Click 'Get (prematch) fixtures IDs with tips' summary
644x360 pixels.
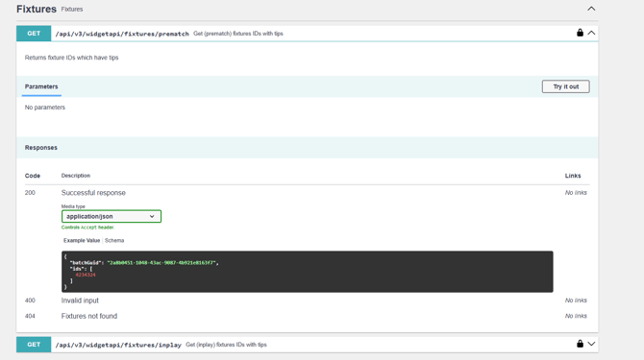coord(238,34)
